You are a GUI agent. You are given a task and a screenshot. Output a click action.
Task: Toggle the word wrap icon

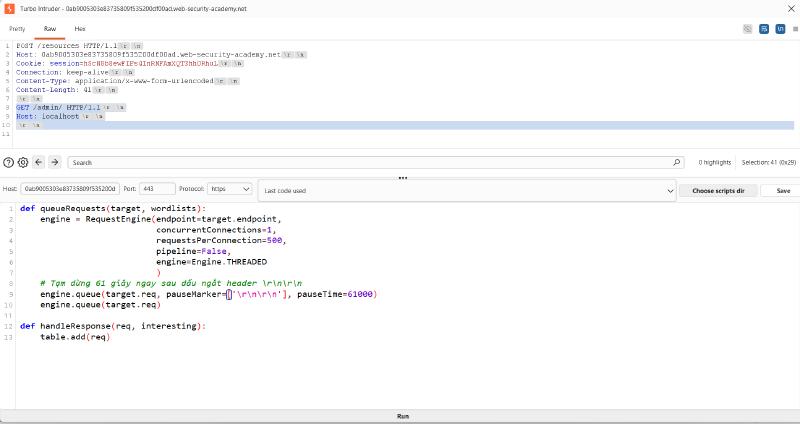pos(764,29)
